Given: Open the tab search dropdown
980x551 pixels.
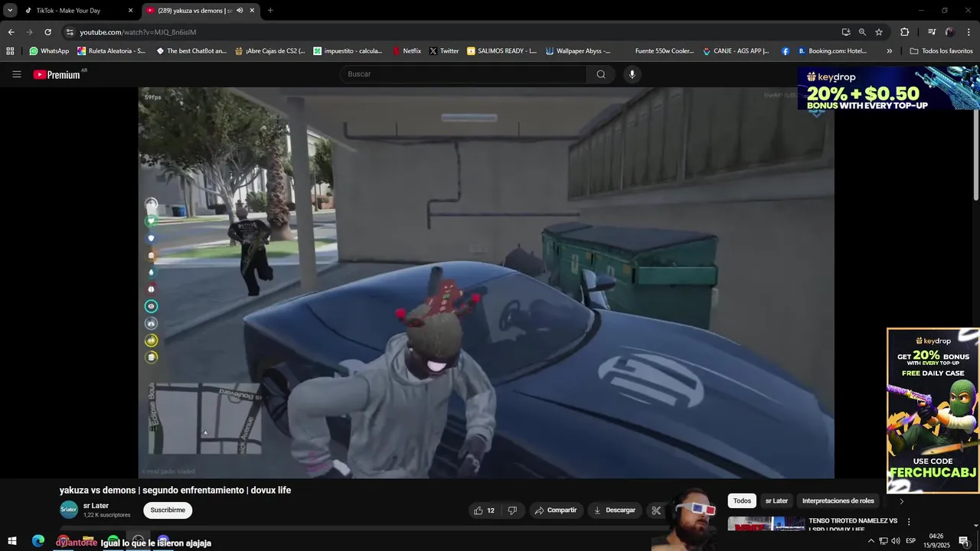Looking at the screenshot, I should 10,11.
